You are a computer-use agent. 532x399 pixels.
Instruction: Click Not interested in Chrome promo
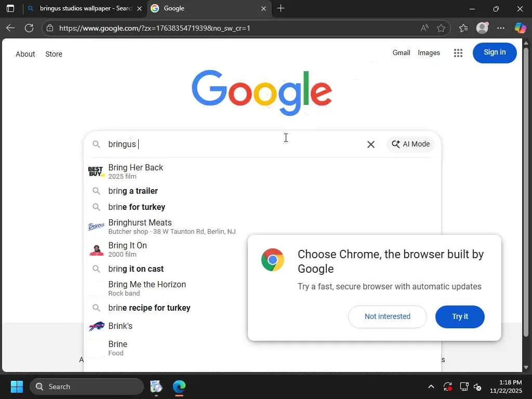(387, 316)
